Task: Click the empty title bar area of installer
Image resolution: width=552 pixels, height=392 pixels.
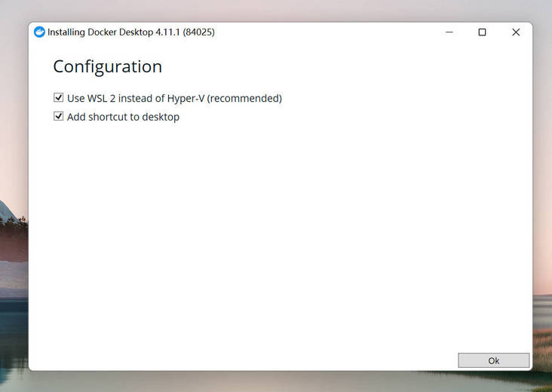Action: [324, 32]
